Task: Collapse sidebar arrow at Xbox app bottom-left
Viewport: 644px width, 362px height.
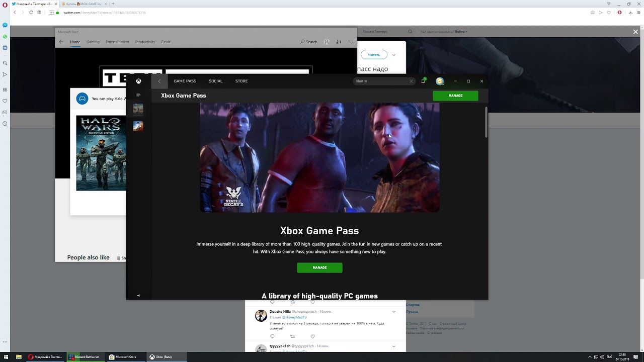Action: click(138, 296)
